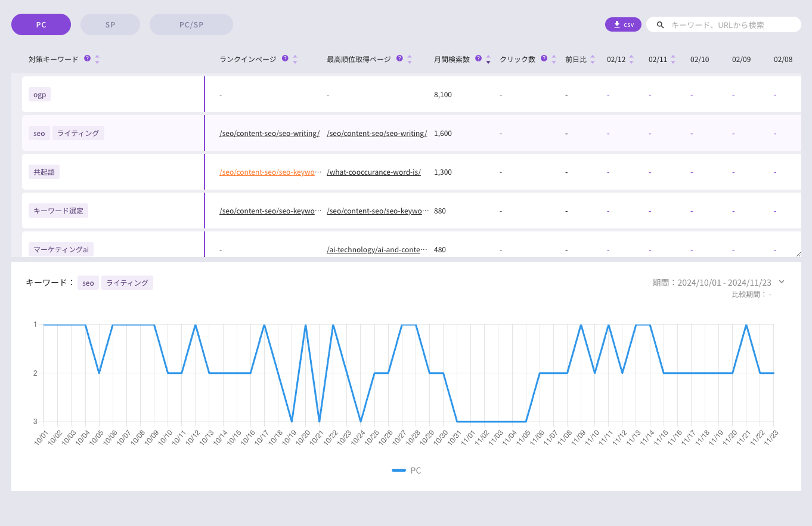Click the chart point at 10/19

point(292,422)
